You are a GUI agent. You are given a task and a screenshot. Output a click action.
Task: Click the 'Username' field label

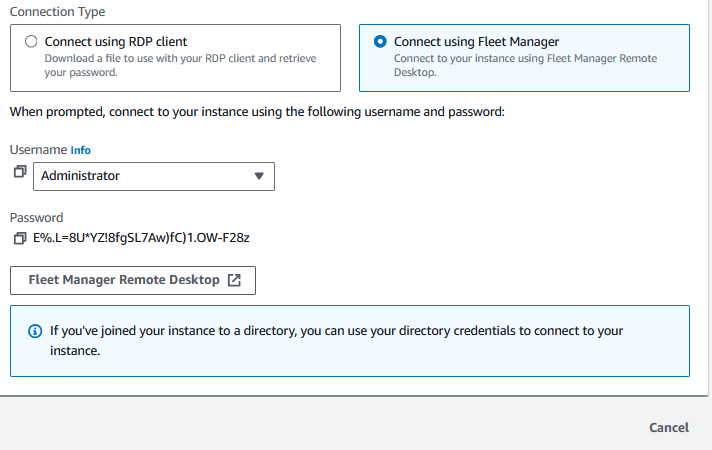pyautogui.click(x=39, y=150)
